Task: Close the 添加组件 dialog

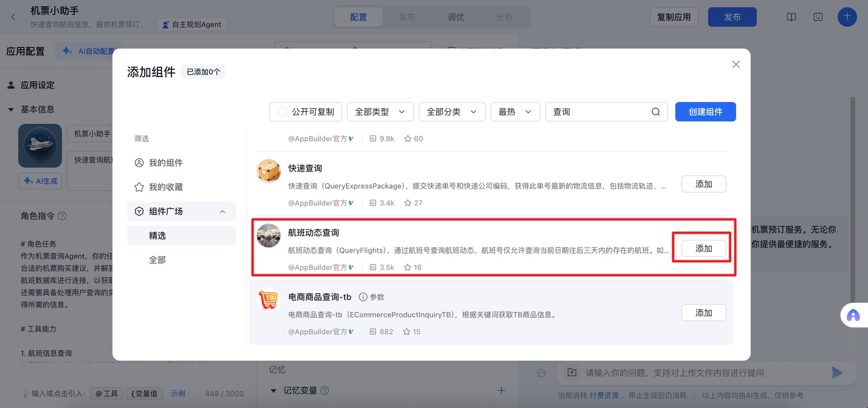Action: pyautogui.click(x=735, y=64)
